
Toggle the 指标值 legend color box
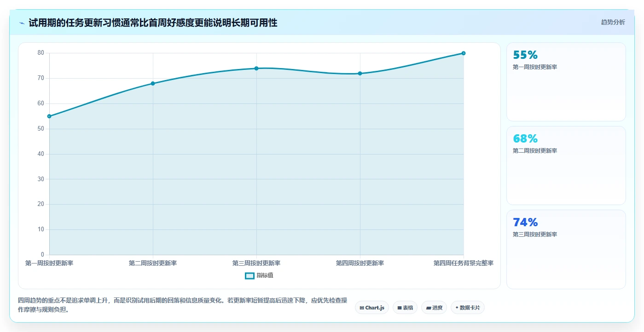click(x=249, y=275)
